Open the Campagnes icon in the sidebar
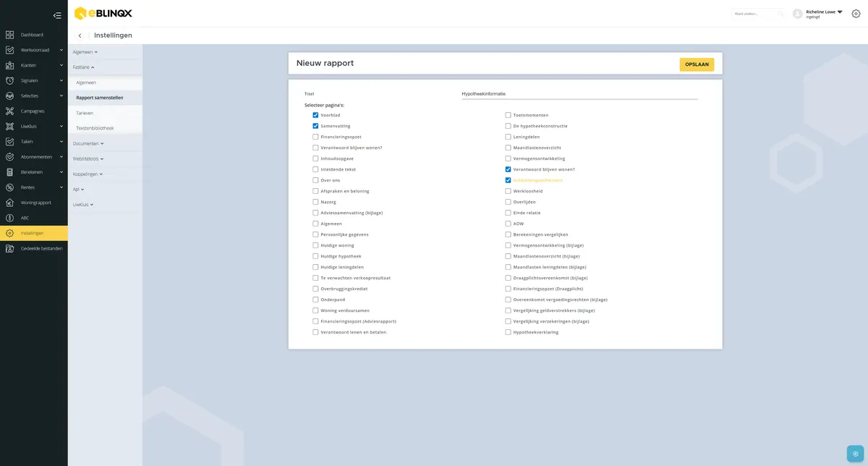 (9, 111)
